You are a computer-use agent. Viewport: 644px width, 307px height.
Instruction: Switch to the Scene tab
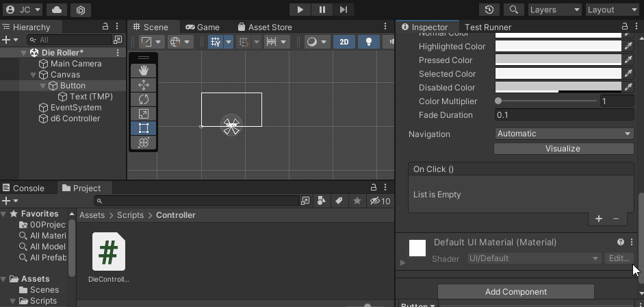tap(151, 27)
